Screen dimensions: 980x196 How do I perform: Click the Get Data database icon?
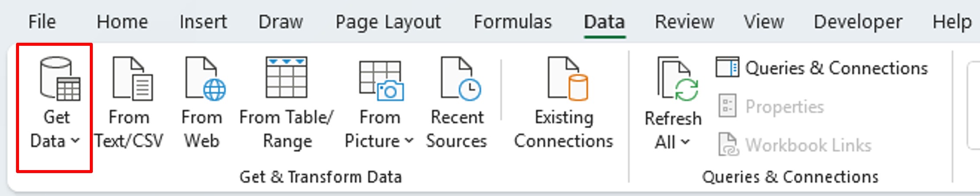[60, 79]
